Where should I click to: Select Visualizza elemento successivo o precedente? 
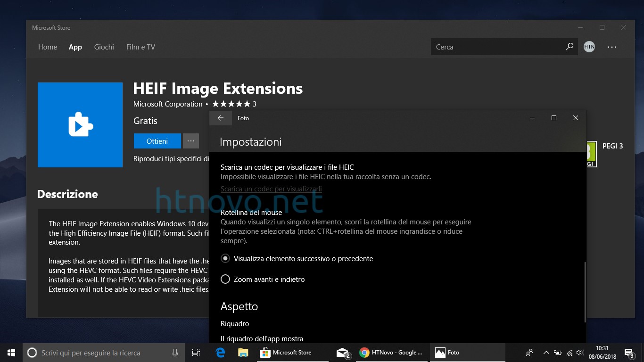[225, 258]
